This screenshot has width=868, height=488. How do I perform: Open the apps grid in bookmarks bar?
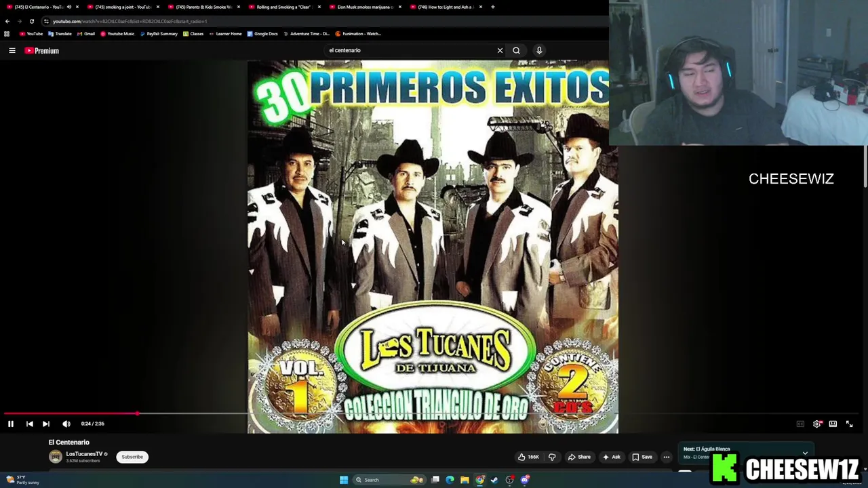(7, 34)
